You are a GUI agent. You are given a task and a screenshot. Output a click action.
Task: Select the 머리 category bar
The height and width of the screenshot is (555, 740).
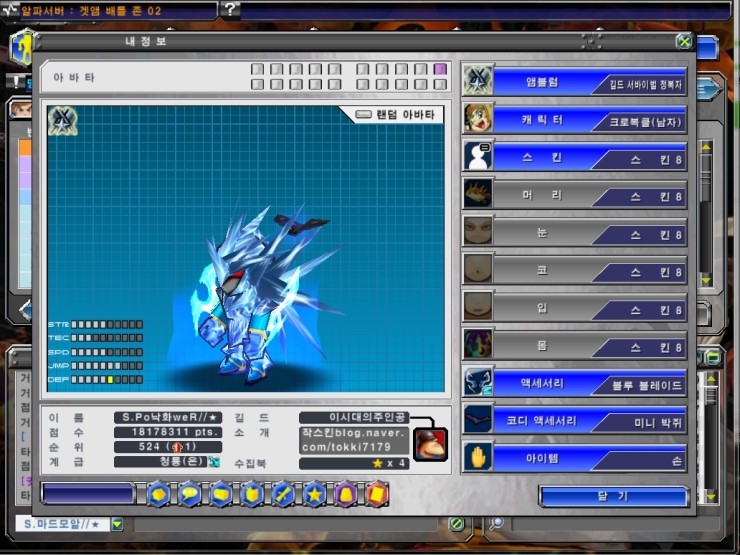point(590,194)
